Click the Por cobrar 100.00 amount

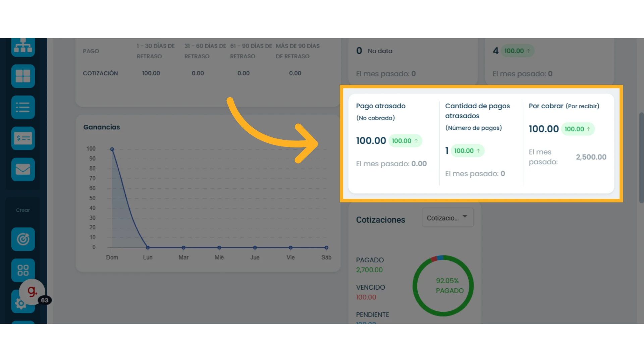click(x=544, y=129)
